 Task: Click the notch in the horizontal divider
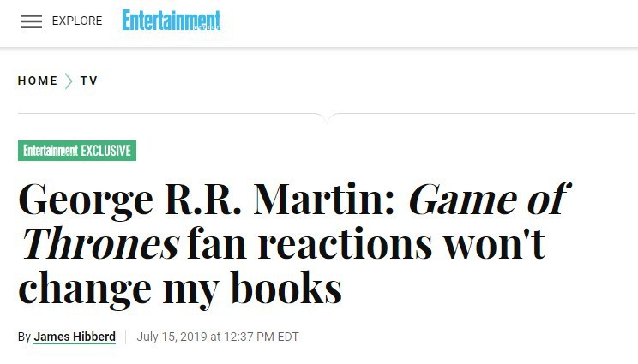(x=327, y=117)
